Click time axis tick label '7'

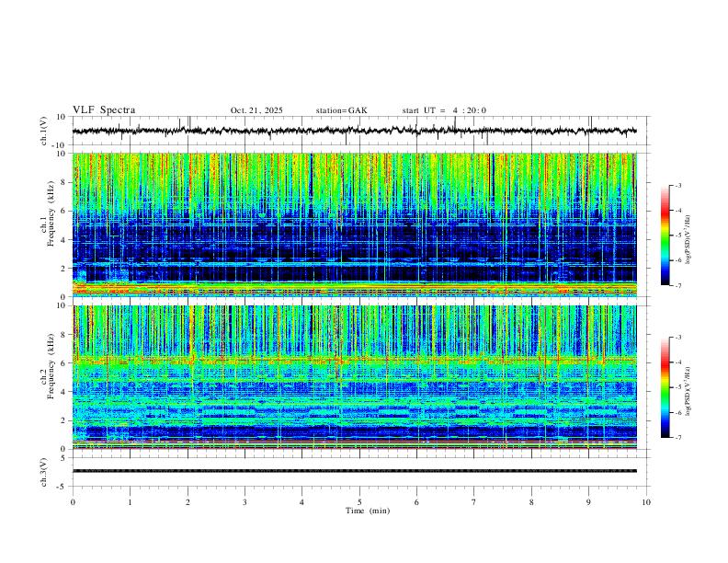tap(474, 502)
